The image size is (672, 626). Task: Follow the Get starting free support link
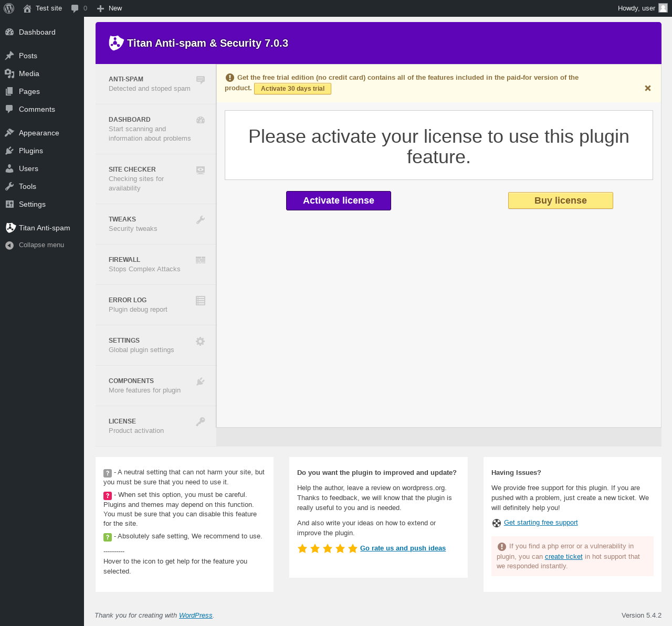pos(541,523)
